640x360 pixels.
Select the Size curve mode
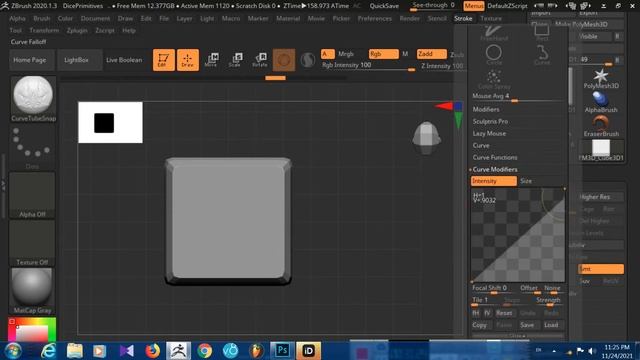pos(526,181)
